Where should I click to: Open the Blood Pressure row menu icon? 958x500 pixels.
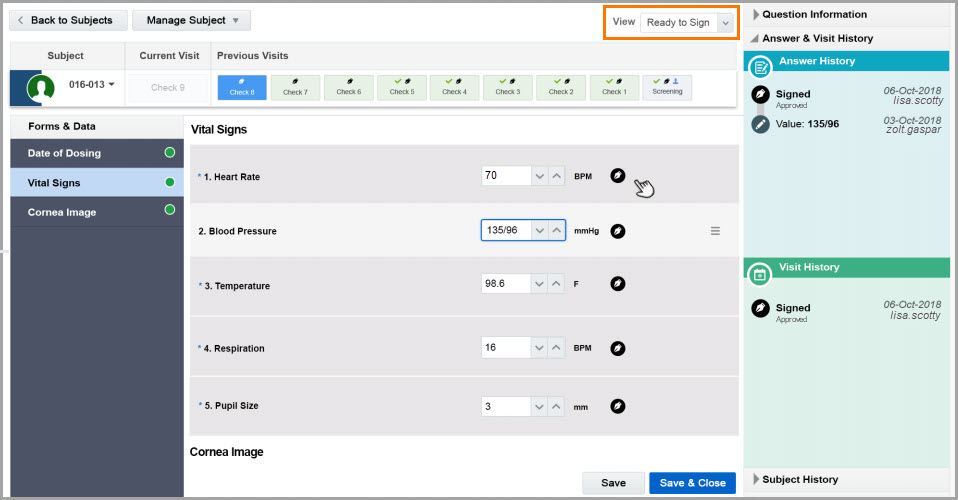pyautogui.click(x=715, y=231)
